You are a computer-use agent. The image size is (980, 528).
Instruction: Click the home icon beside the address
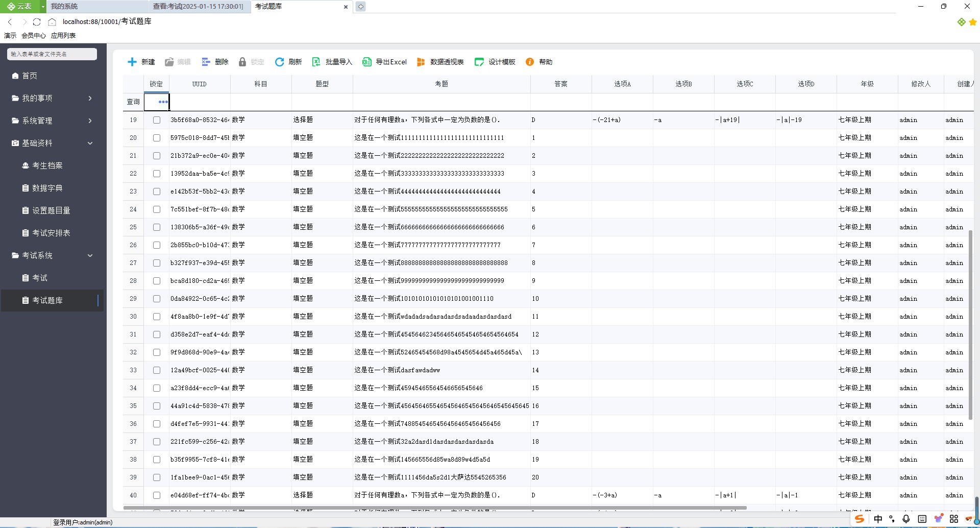tap(52, 22)
